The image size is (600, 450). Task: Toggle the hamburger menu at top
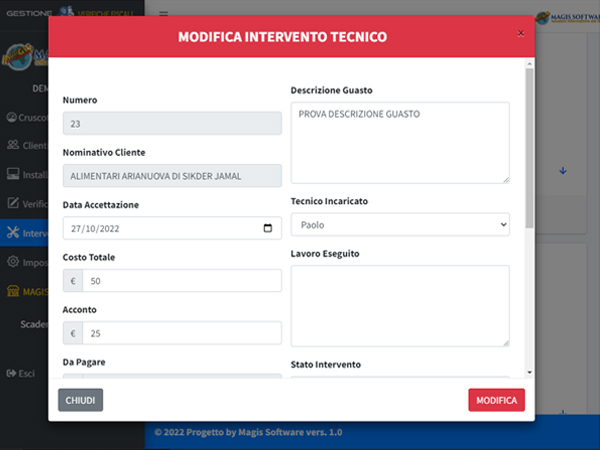tap(163, 14)
